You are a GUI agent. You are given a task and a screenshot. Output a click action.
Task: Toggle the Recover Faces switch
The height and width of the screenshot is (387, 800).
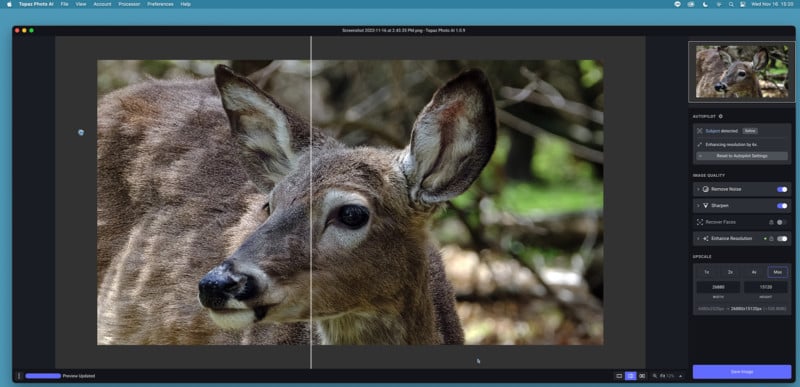click(782, 222)
